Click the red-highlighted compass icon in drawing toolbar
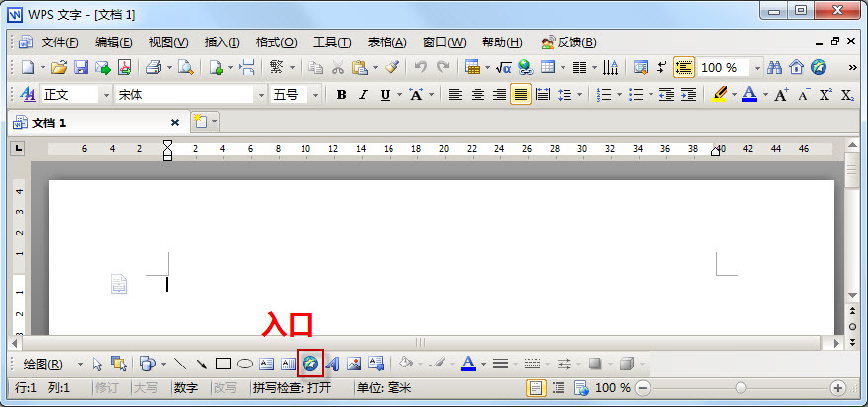 [x=310, y=364]
